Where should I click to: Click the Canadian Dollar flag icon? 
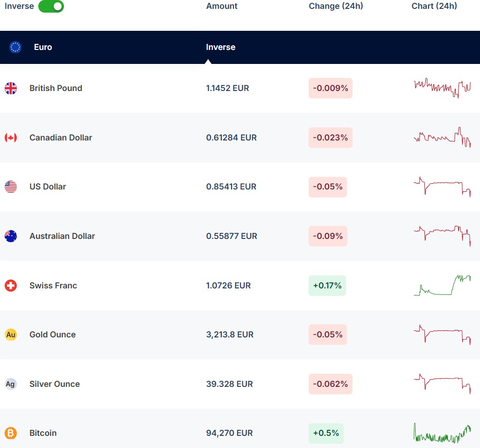pos(11,138)
